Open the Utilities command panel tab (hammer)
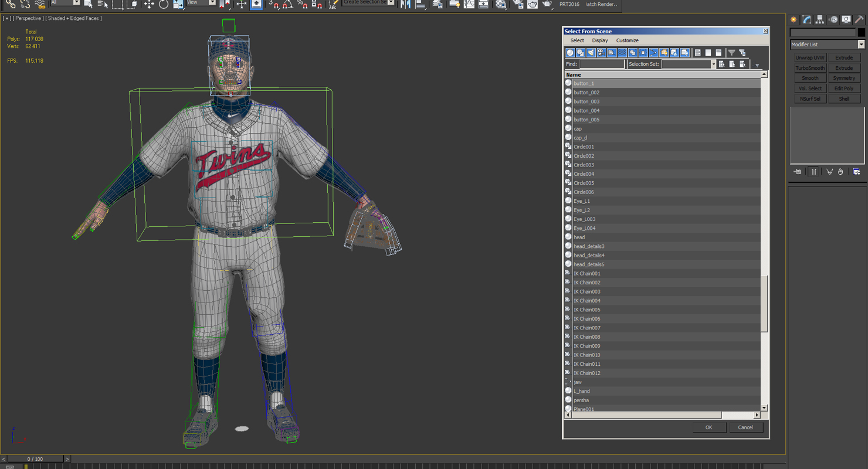The width and height of the screenshot is (868, 469). [x=859, y=19]
